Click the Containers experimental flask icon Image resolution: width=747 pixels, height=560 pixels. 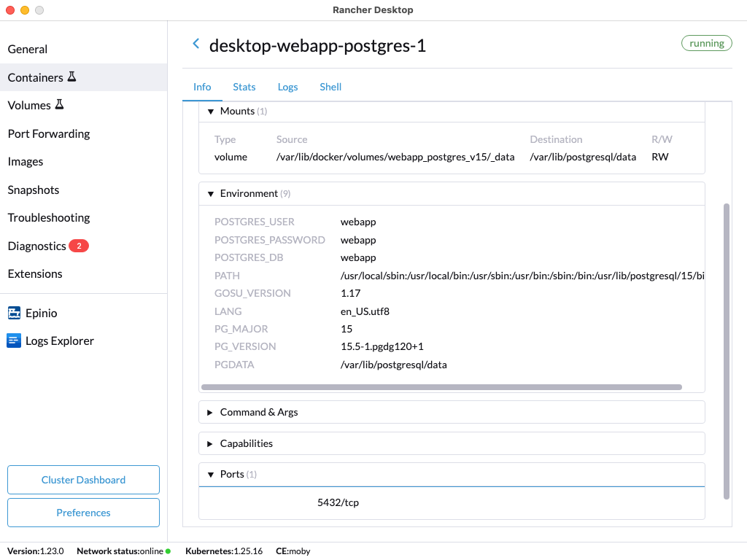(72, 77)
